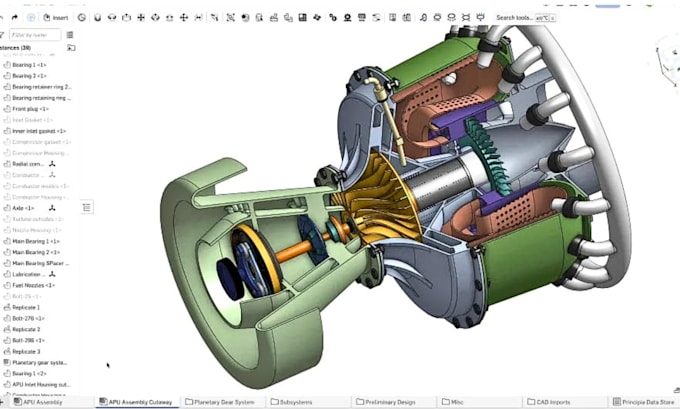
Task: Select the Screw relation tool
Action: (361, 17)
